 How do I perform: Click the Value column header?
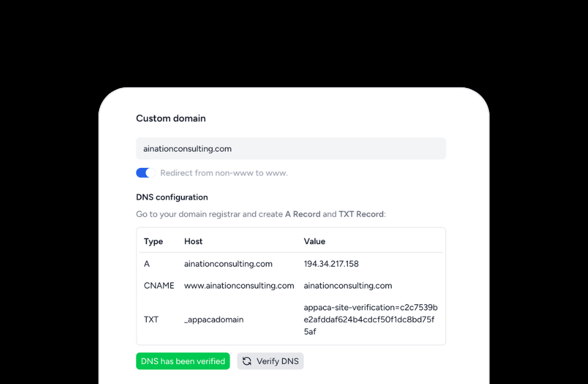pyautogui.click(x=315, y=241)
